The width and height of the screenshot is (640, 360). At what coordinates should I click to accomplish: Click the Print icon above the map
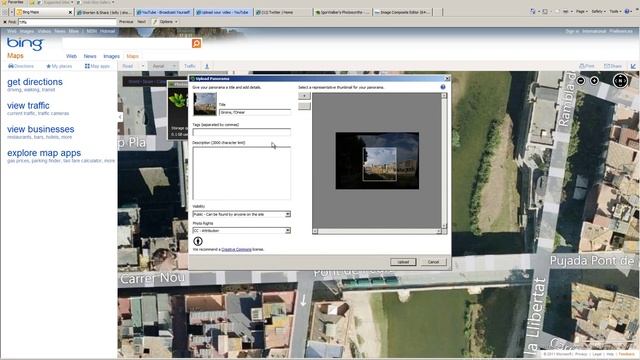click(x=587, y=66)
